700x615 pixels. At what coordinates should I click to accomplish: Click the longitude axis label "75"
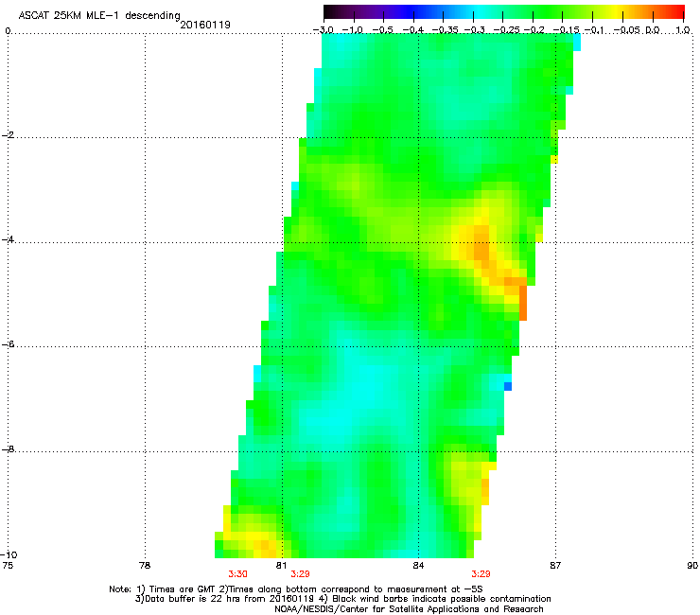(x=8, y=566)
